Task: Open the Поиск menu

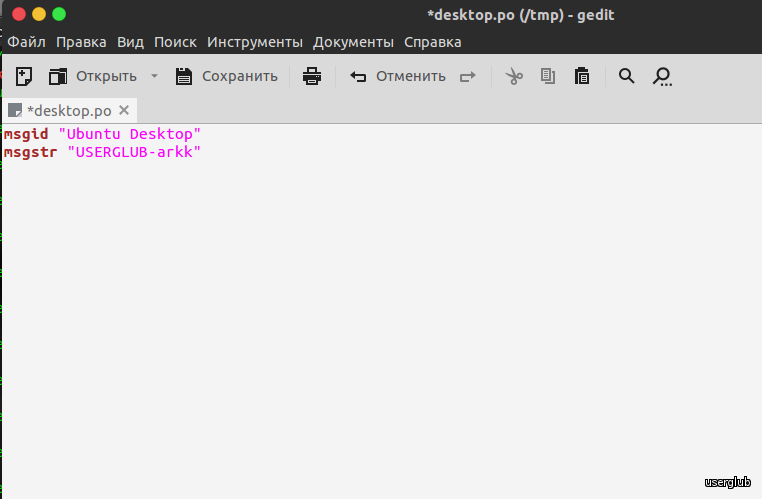Action: pyautogui.click(x=175, y=42)
